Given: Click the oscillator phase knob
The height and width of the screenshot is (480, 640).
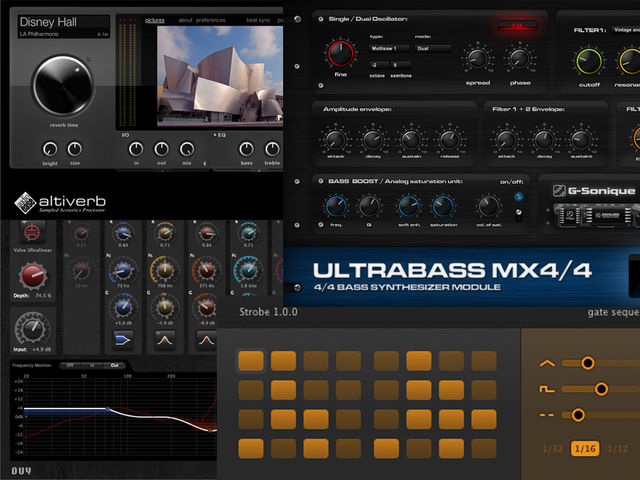Looking at the screenshot, I should (520, 59).
